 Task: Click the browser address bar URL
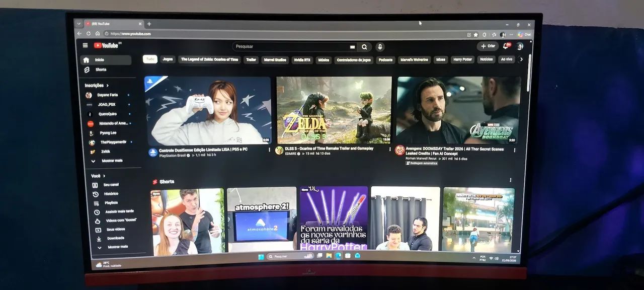click(x=130, y=34)
